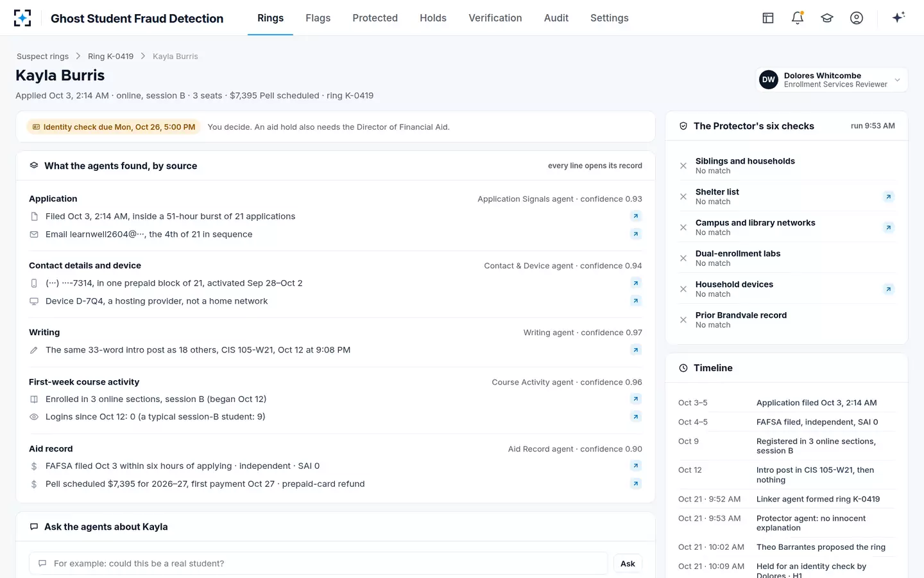Click the app logo icon
Viewport: 924px width, 578px height.
click(x=22, y=18)
